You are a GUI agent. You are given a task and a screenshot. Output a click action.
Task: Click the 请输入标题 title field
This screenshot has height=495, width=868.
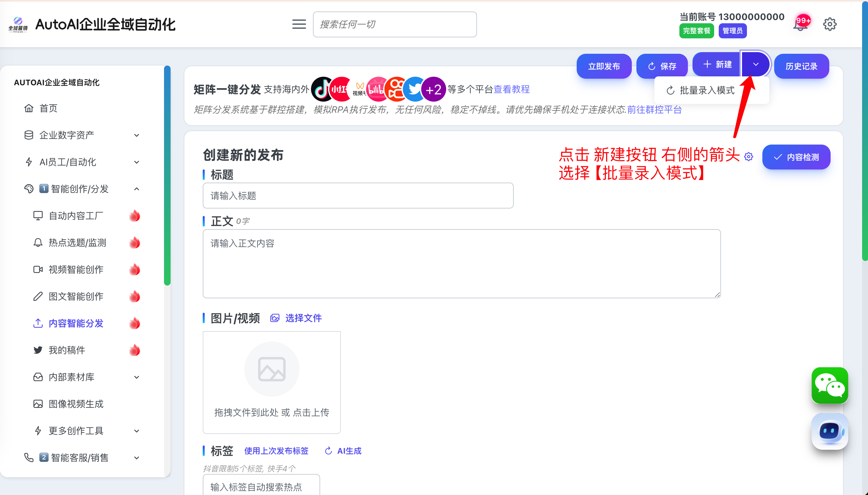click(358, 196)
